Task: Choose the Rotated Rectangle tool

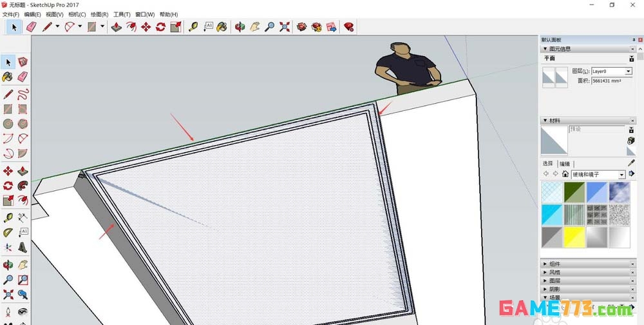Action: (23, 109)
